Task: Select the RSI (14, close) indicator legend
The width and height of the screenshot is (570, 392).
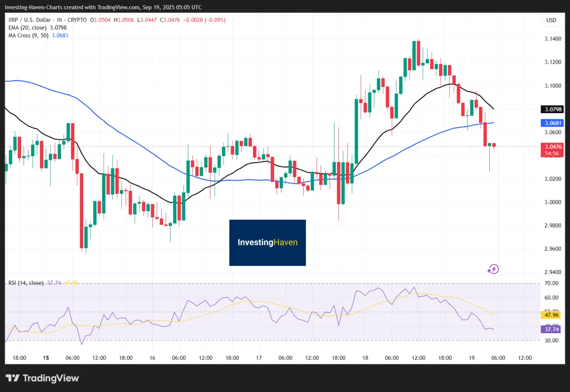Action: pyautogui.click(x=25, y=283)
